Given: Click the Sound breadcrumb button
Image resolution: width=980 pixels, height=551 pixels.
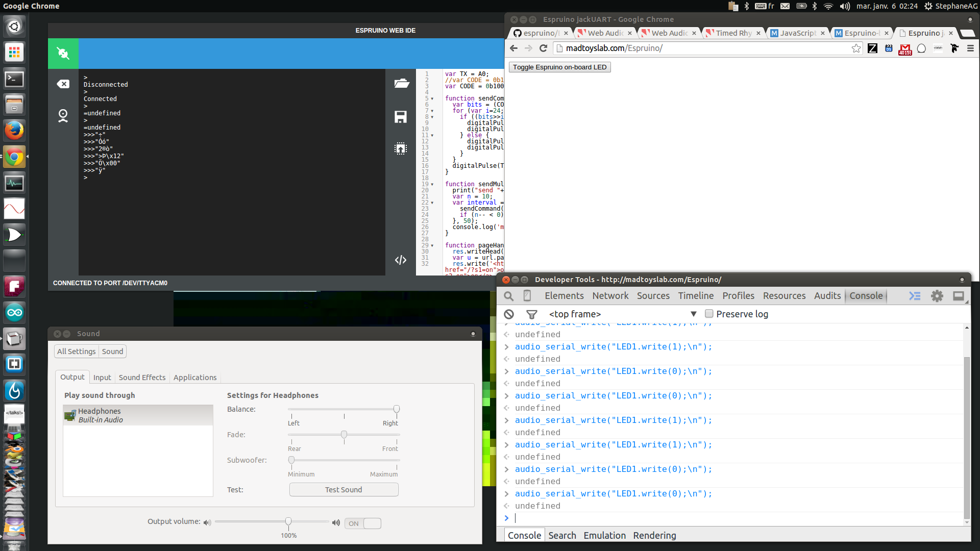Looking at the screenshot, I should point(112,352).
